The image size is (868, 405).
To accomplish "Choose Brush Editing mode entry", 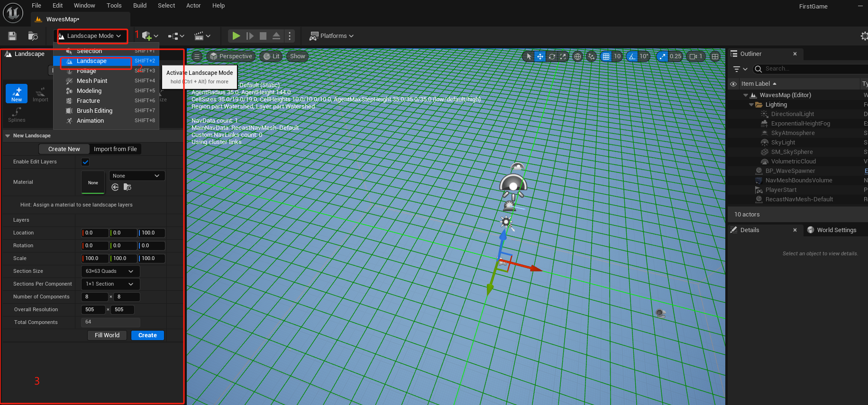I will [106, 111].
